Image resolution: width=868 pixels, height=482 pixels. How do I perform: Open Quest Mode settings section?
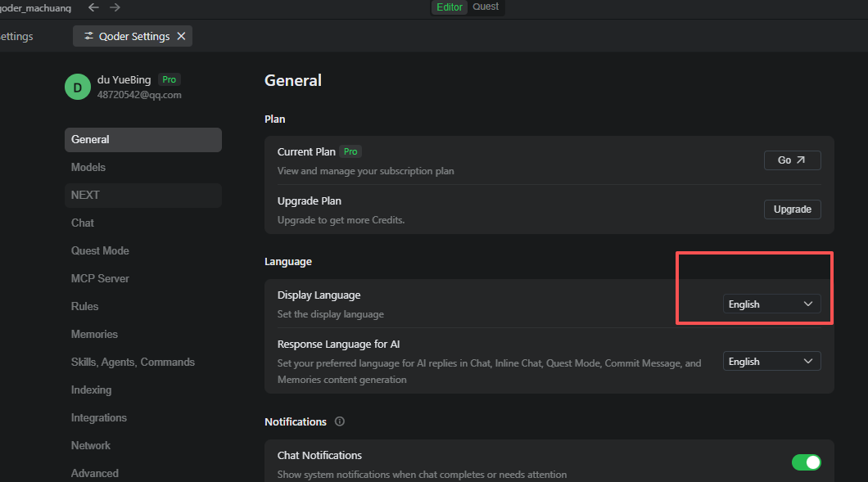[x=142, y=250]
